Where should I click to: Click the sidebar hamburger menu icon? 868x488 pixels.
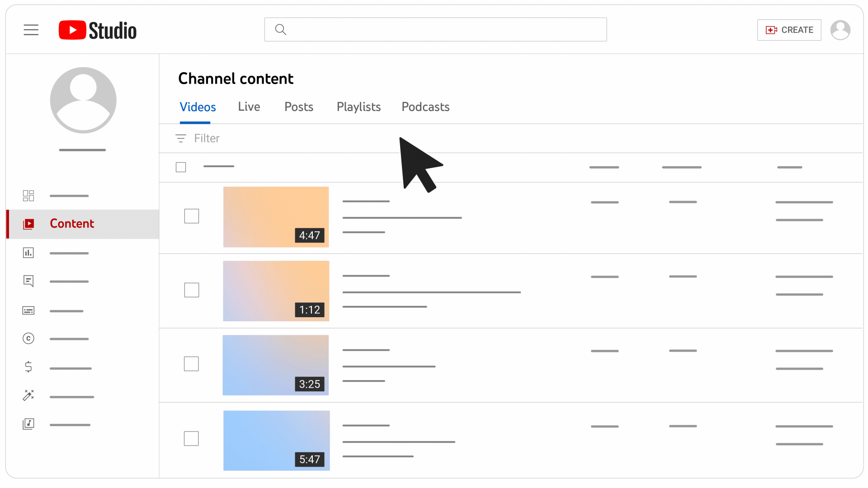(x=31, y=30)
